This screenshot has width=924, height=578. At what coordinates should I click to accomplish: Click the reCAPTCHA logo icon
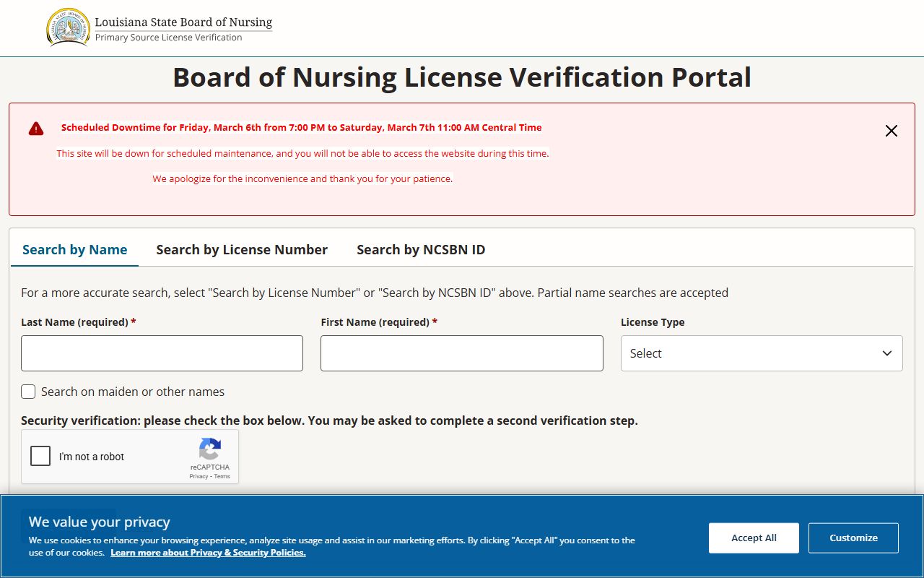(210, 449)
